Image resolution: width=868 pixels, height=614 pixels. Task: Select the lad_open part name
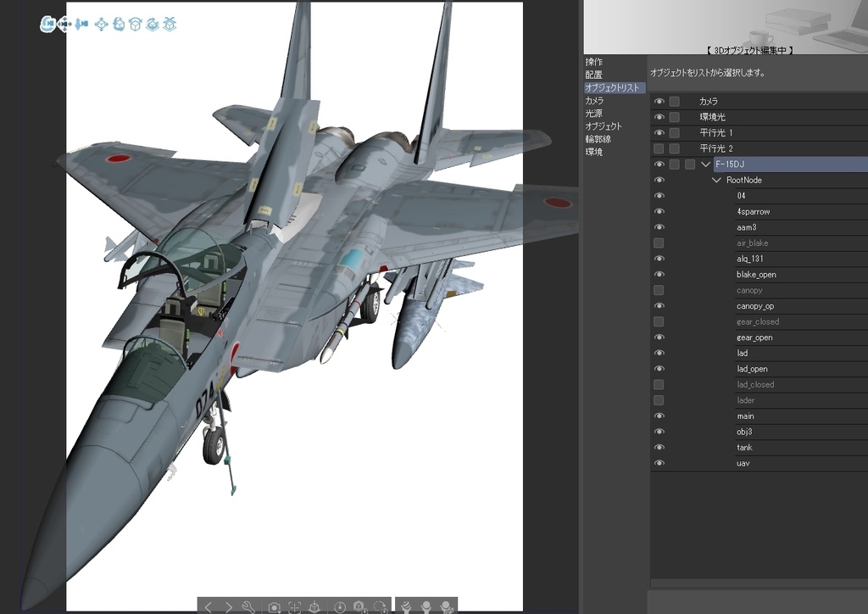pyautogui.click(x=752, y=369)
